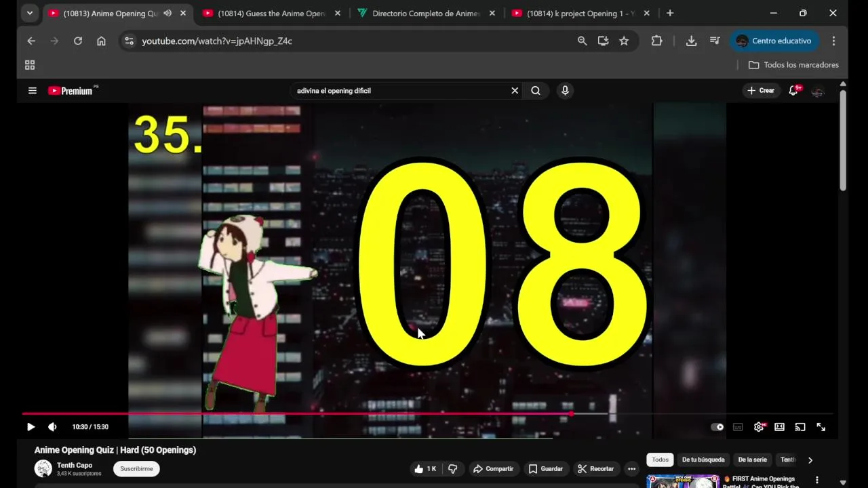Switch to theater mode view
The width and height of the screenshot is (868, 488).
tap(780, 427)
